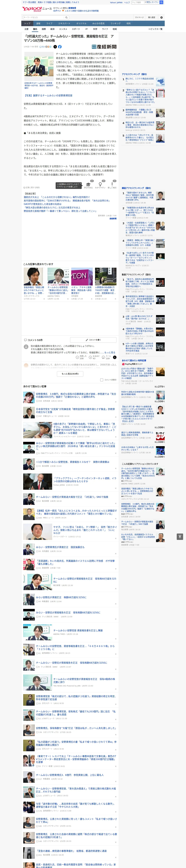Select the 速報 navigation tab
This screenshot has height=868, width=186.
(x=38, y=24)
